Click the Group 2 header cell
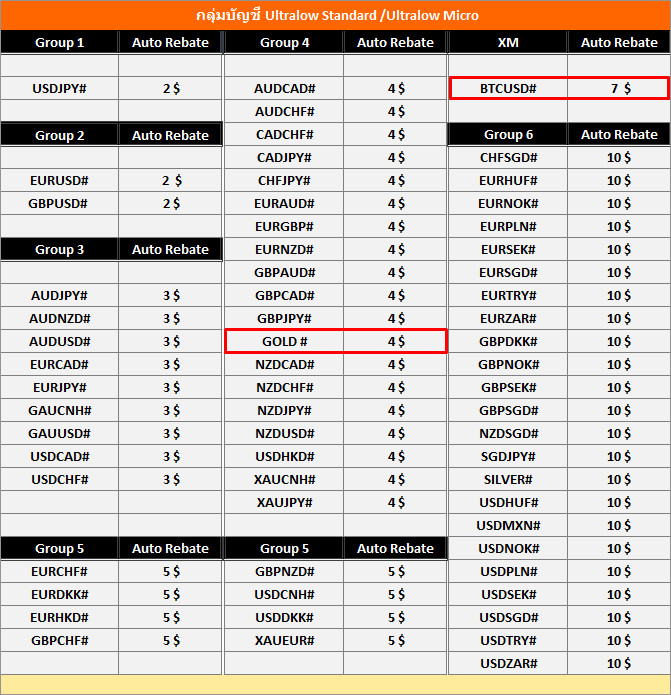This screenshot has width=671, height=695. (x=60, y=135)
